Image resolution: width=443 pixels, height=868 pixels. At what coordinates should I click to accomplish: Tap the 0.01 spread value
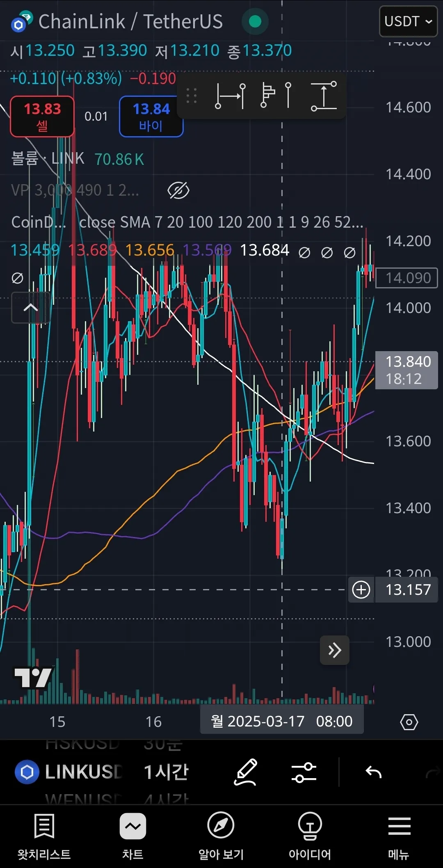[x=96, y=116]
